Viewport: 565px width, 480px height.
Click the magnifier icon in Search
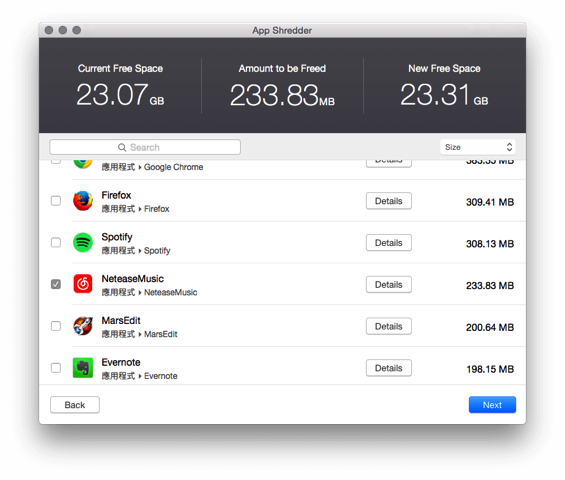click(x=122, y=147)
